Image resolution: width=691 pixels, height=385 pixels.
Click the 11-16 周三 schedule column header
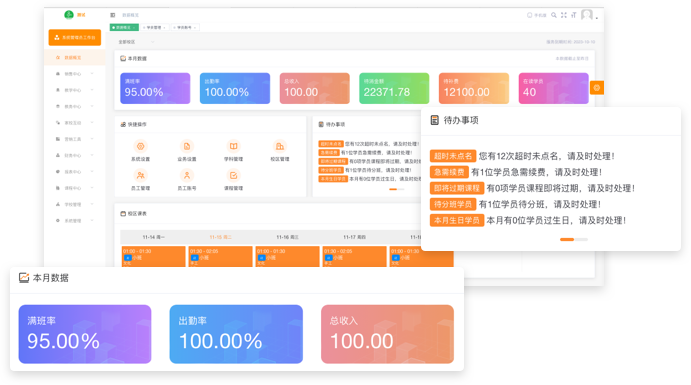pyautogui.click(x=287, y=237)
